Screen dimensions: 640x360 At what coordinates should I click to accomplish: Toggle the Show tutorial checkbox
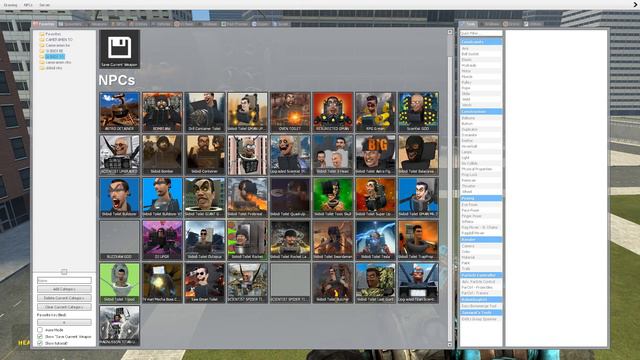pos(40,343)
